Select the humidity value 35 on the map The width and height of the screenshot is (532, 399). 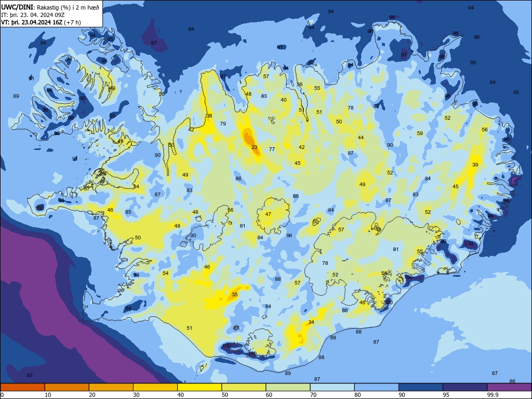[x=235, y=295]
